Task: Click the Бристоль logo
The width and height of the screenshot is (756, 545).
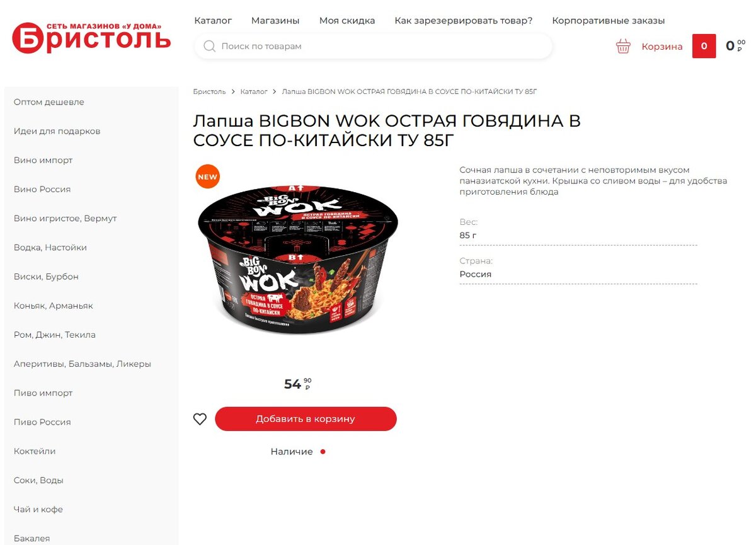Action: [91, 38]
